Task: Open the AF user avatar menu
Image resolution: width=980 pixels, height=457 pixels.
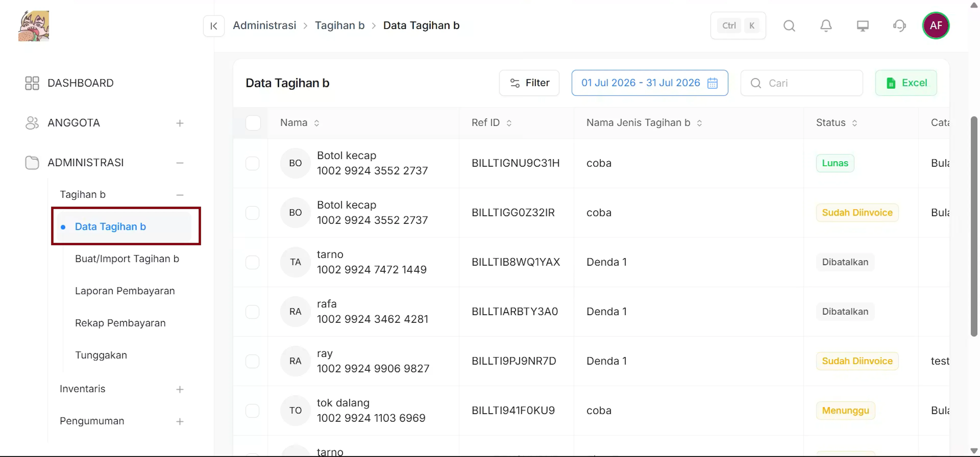Action: coord(936,26)
